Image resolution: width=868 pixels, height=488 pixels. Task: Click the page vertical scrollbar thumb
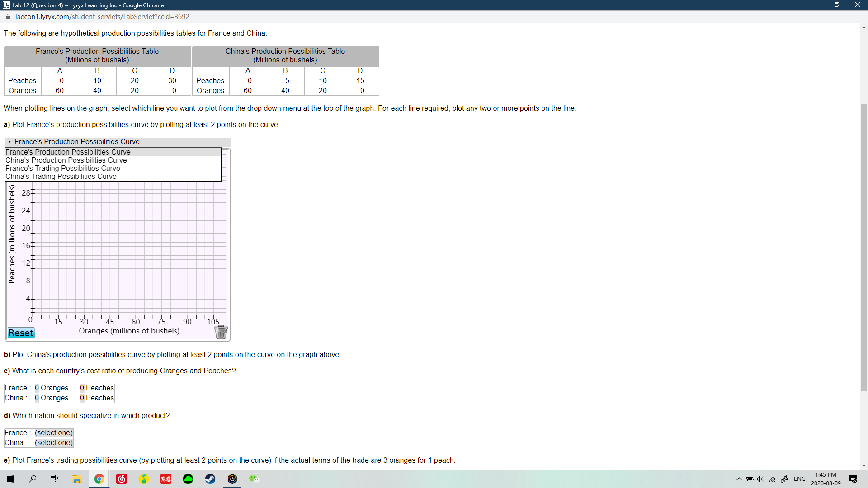864,248
